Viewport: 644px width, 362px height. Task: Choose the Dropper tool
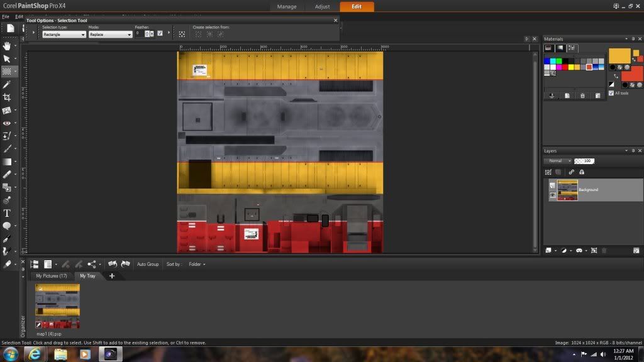point(7,84)
